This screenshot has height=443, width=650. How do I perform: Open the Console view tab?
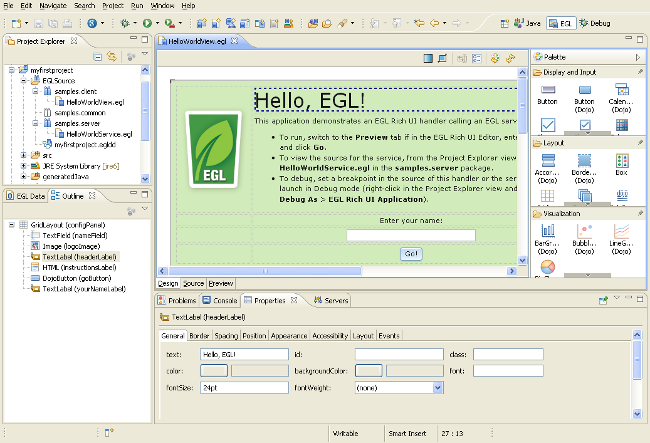(x=220, y=300)
